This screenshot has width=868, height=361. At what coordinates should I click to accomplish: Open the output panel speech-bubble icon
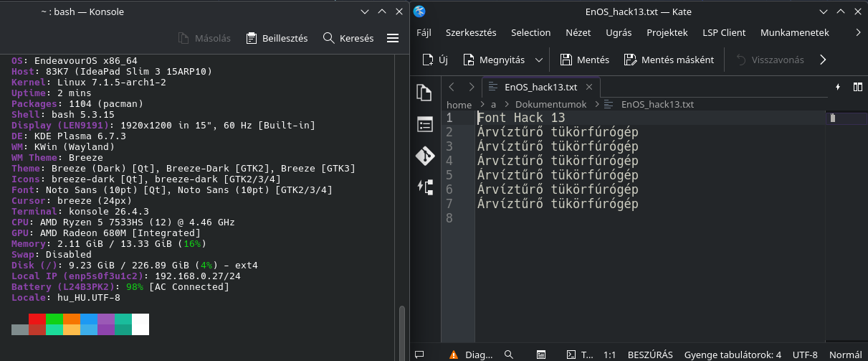click(x=420, y=355)
